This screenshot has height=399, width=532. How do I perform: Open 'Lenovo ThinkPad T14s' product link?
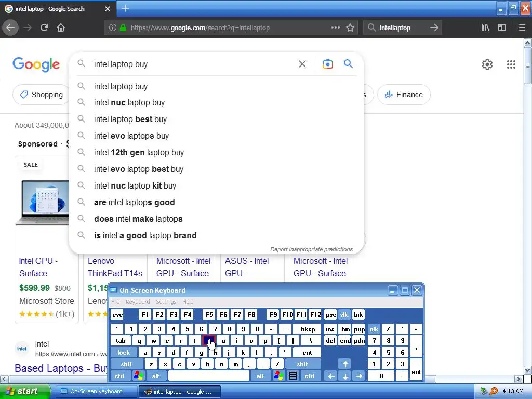click(115, 268)
